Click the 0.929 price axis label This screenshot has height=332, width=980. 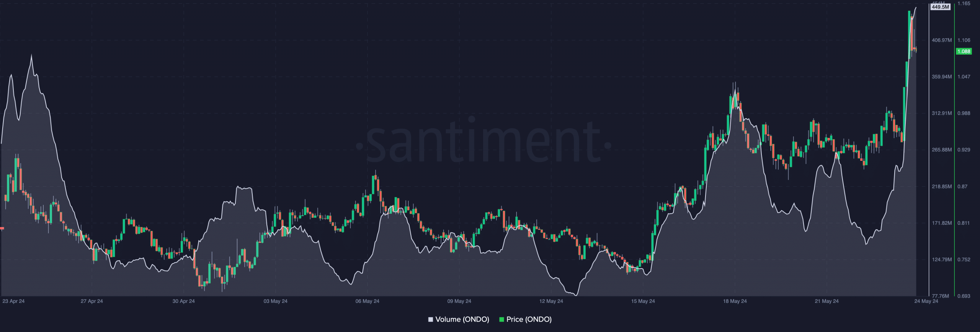point(964,150)
